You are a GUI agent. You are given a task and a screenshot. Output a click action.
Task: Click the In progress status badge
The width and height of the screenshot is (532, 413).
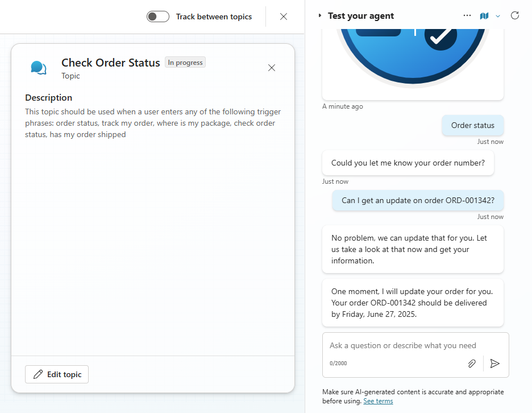(185, 63)
